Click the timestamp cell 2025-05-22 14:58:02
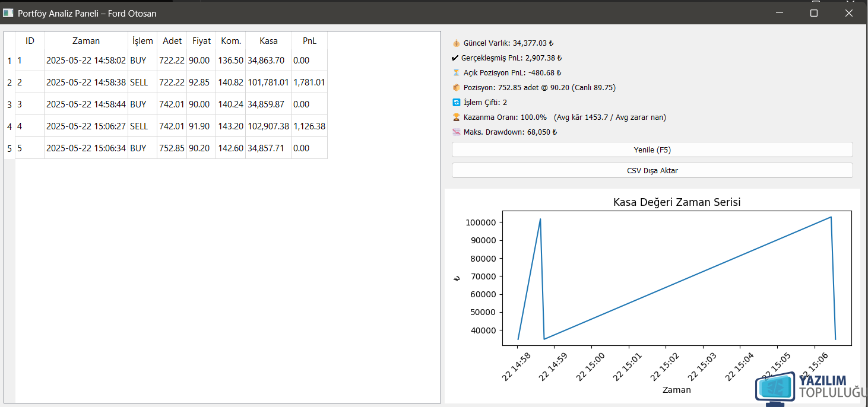This screenshot has height=407, width=868. (86, 61)
